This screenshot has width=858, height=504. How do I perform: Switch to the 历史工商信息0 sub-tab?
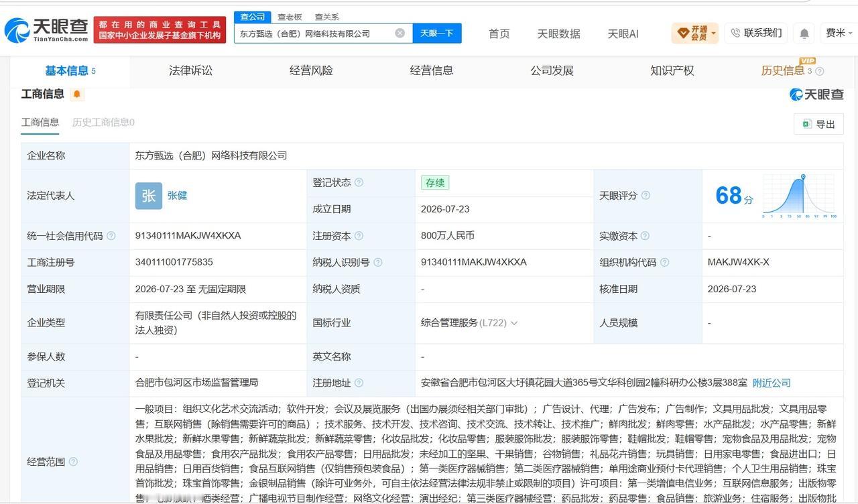click(x=103, y=122)
